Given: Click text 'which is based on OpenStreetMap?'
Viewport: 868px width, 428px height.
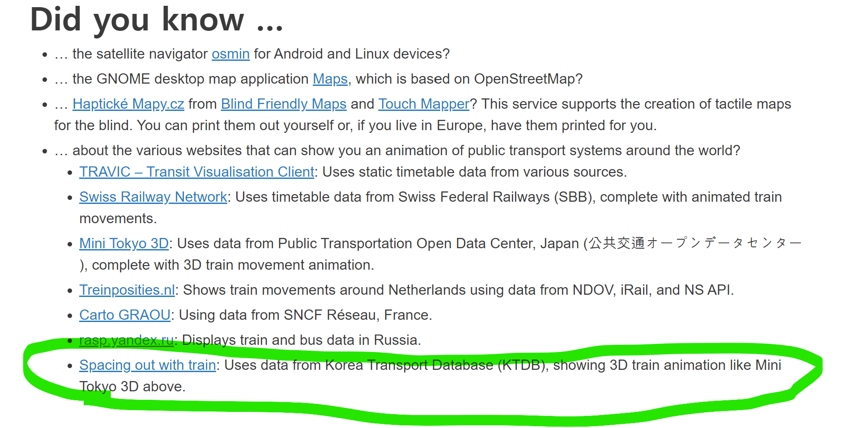Looking at the screenshot, I should point(469,79).
